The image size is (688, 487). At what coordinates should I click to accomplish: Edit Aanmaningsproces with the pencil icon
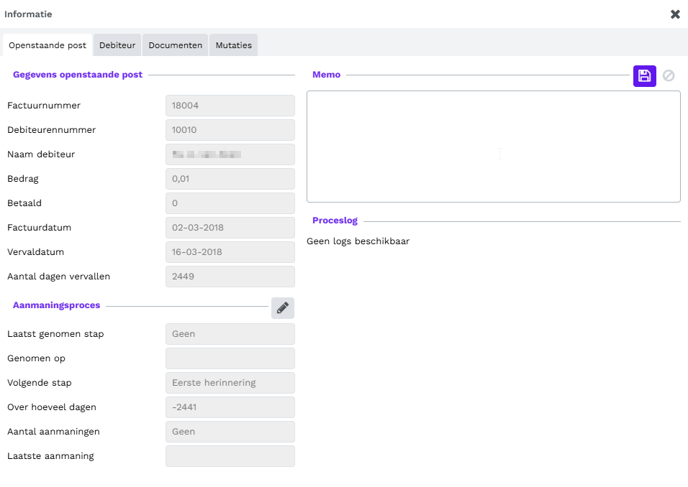pyautogui.click(x=282, y=308)
